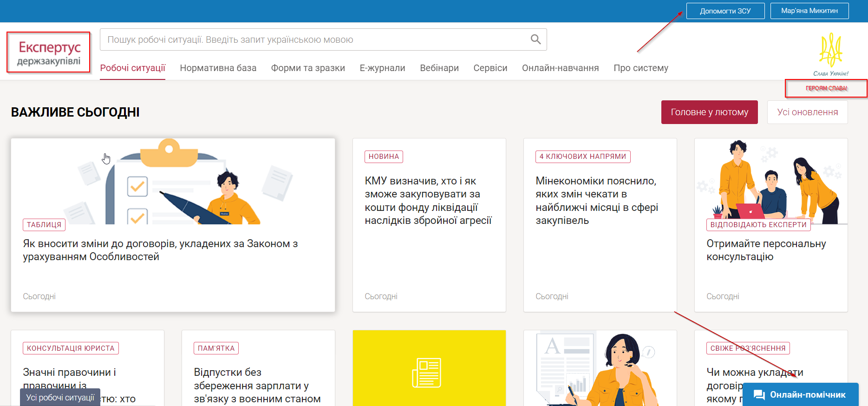The width and height of the screenshot is (868, 406).
Task: Click the 4 КЛЮЧОВИХ НАПРЯМИ tag
Action: tap(583, 157)
